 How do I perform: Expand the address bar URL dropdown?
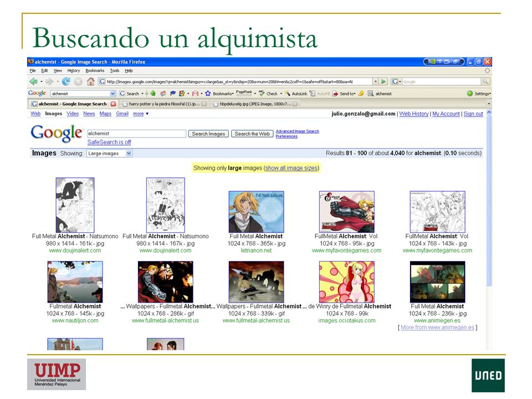click(x=375, y=81)
